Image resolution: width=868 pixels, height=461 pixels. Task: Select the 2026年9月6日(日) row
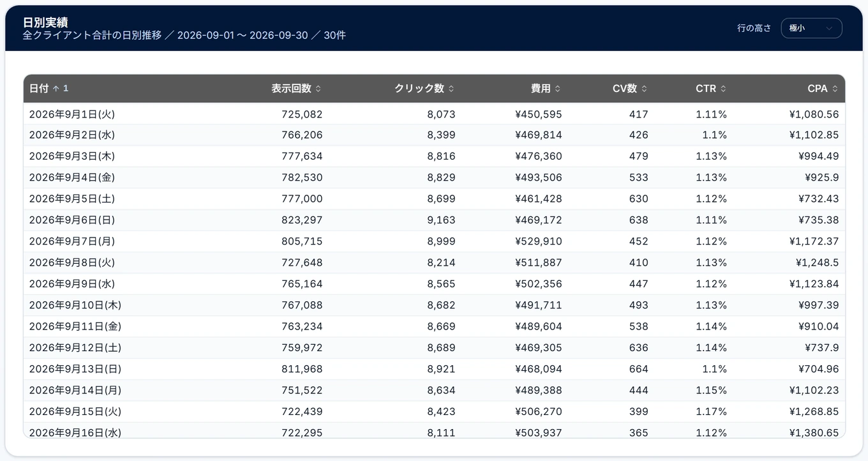point(434,220)
